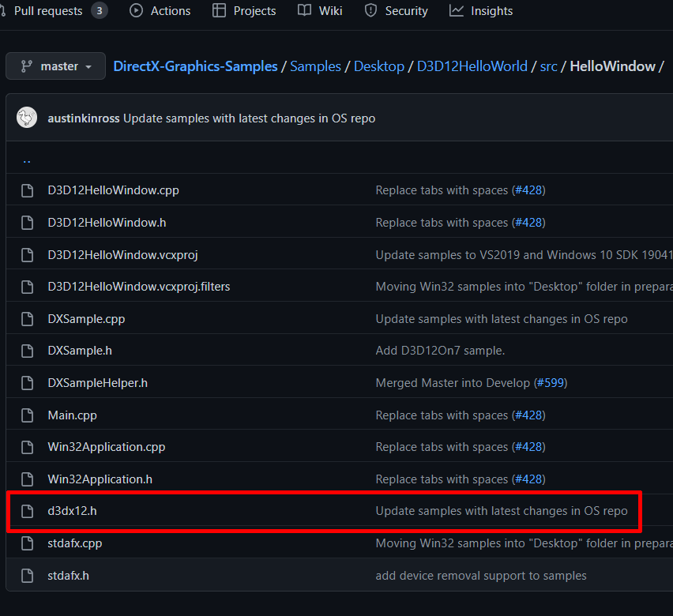
Task: Open stdafx.cpp file
Action: (x=75, y=543)
